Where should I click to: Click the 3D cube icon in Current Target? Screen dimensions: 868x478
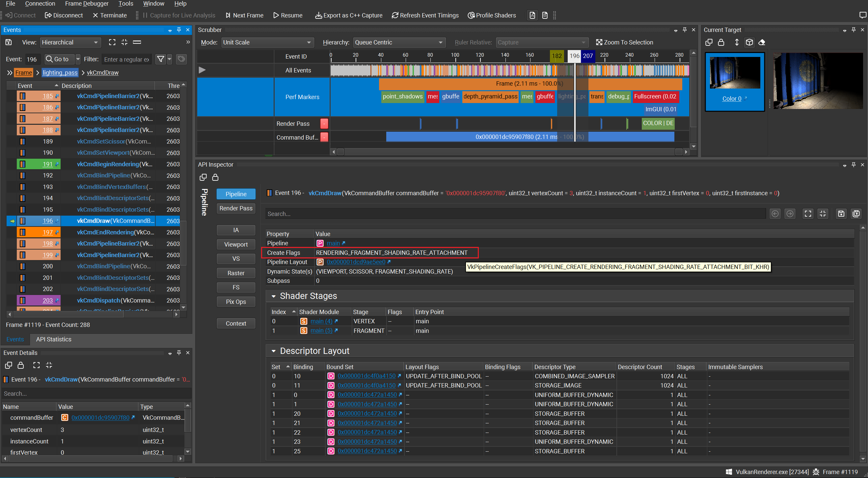click(x=749, y=42)
